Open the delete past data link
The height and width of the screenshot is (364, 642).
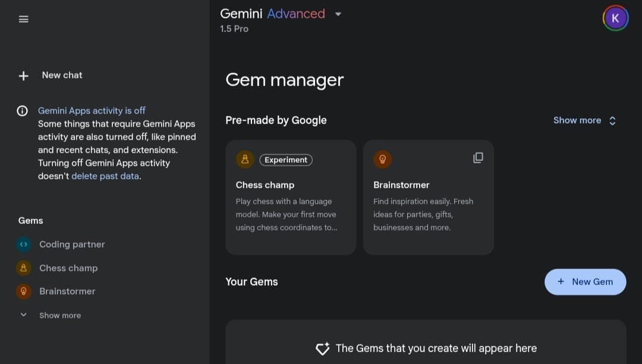(105, 176)
